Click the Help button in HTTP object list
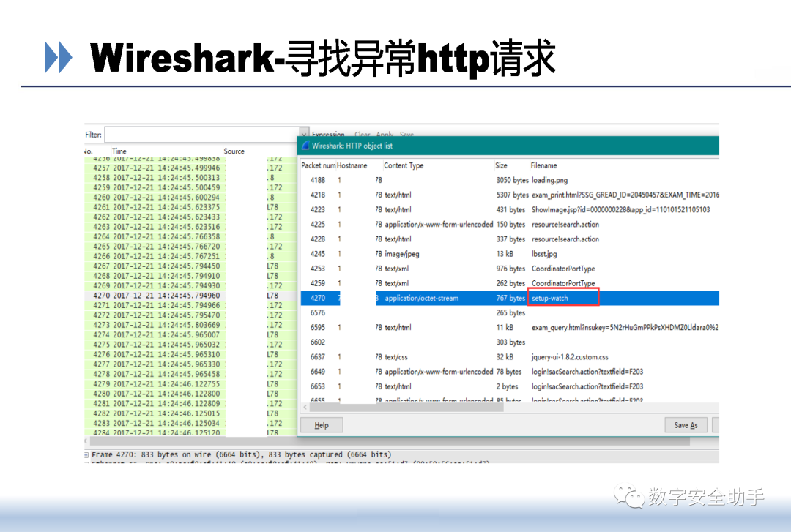Screen dimensions: 791x532 click(322, 425)
